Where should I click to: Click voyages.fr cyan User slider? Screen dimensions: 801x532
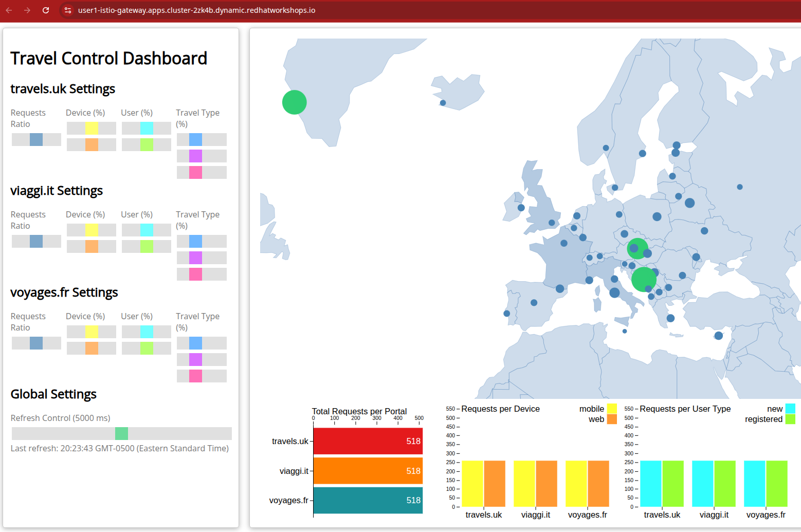[x=147, y=332]
